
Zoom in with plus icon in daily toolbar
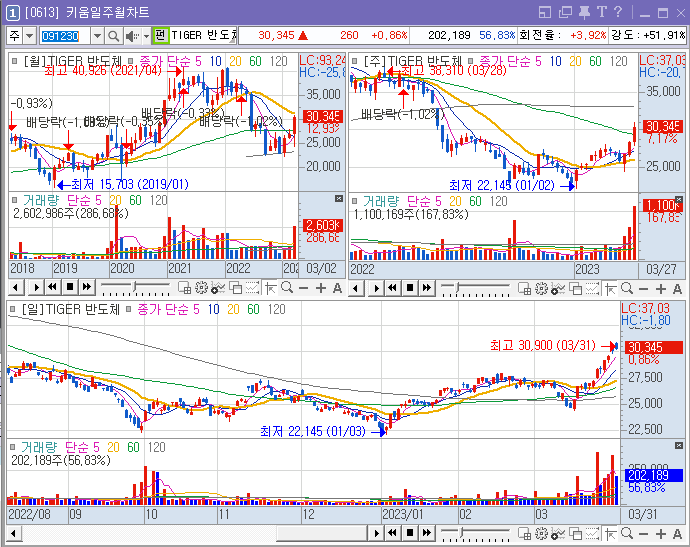click(x=661, y=534)
